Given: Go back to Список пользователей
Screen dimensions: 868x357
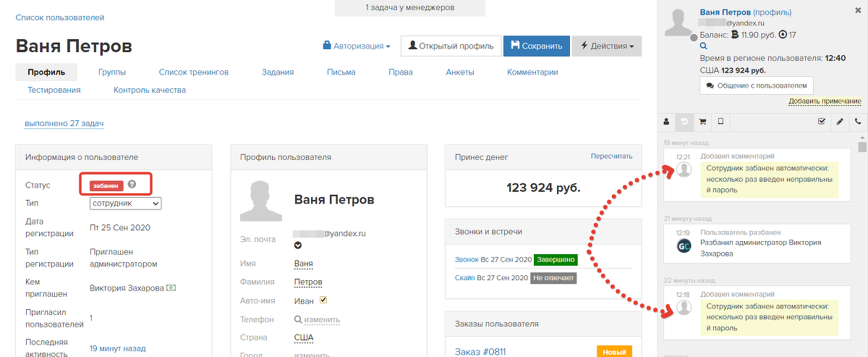Looking at the screenshot, I should pyautogui.click(x=60, y=17).
